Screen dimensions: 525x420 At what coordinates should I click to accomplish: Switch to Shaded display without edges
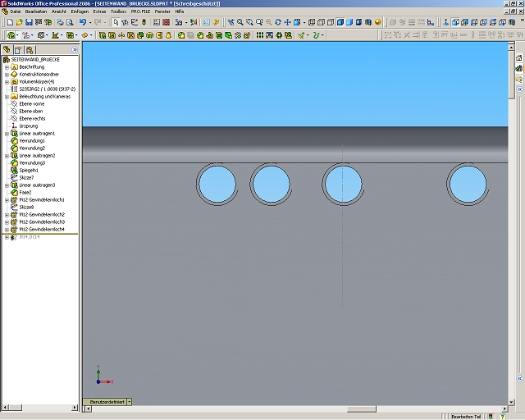click(x=349, y=22)
